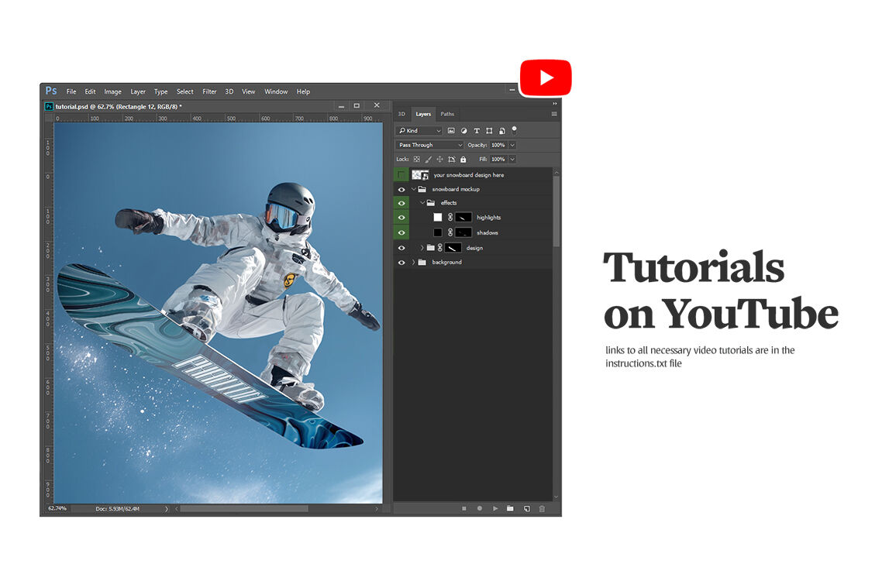Viewport: 882px width, 588px height.
Task: Open the Filter menu
Action: (x=209, y=91)
